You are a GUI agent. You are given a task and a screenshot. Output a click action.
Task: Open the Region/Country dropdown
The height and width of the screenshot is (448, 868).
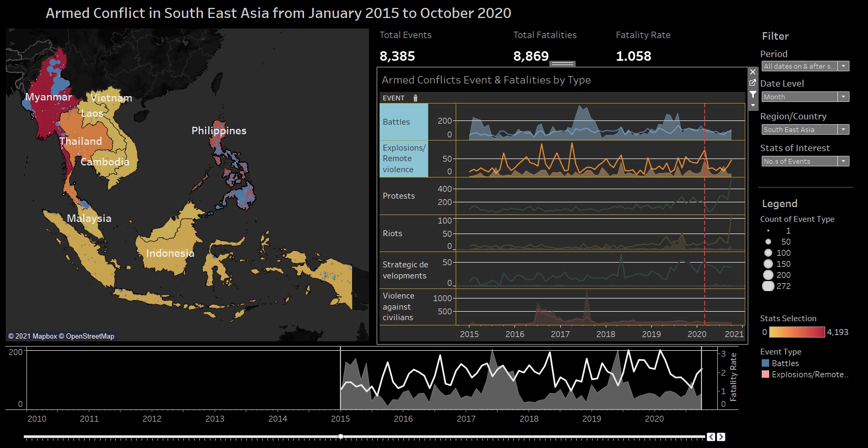tap(806, 129)
